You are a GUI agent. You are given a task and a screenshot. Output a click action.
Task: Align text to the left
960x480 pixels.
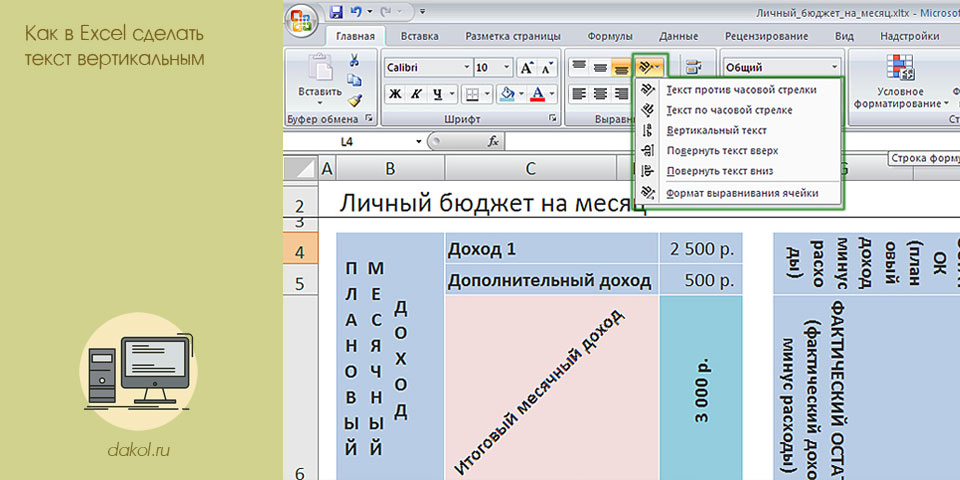click(579, 94)
